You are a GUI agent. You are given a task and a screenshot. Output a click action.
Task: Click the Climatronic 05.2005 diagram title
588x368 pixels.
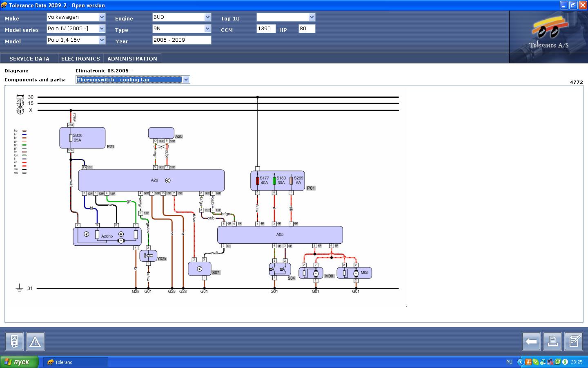(104, 71)
